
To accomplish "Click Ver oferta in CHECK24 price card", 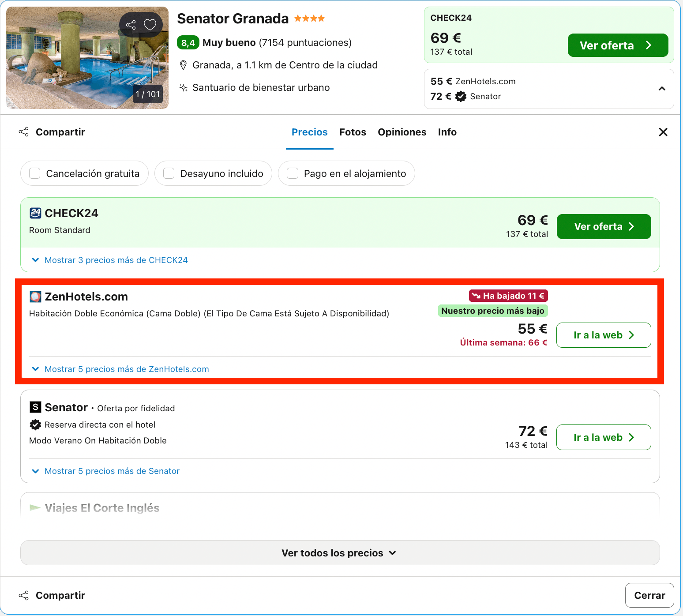I will pyautogui.click(x=604, y=227).
